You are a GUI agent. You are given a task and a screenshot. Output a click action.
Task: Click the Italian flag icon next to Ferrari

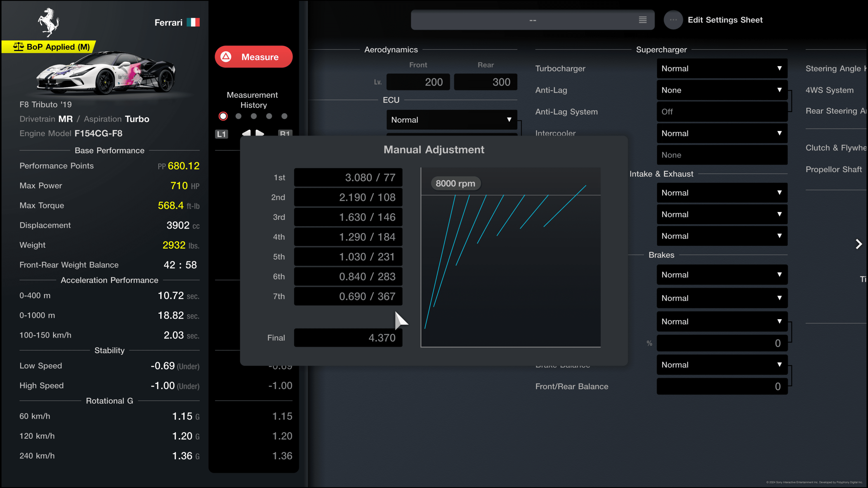193,22
